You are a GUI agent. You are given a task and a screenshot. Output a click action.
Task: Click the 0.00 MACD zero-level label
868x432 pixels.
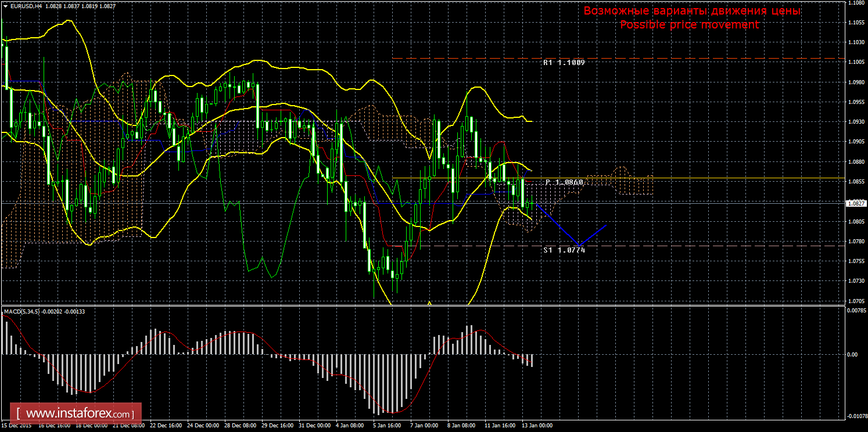(x=852, y=354)
